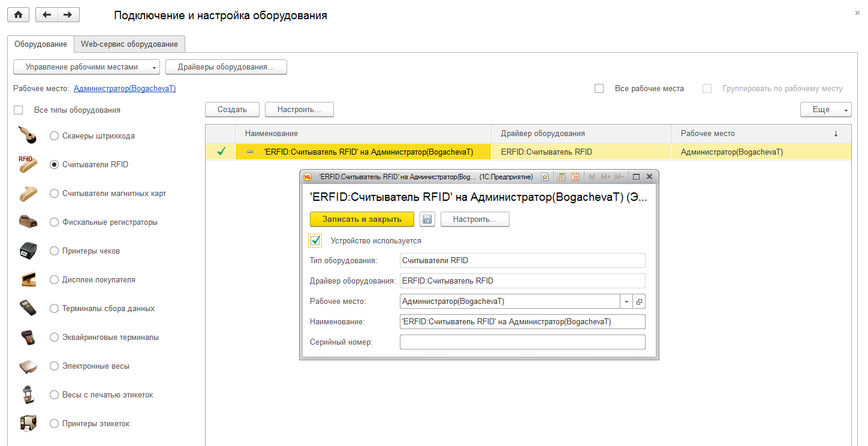Click the 'Наименование' column header
This screenshot has height=446, width=868.
tap(363, 134)
